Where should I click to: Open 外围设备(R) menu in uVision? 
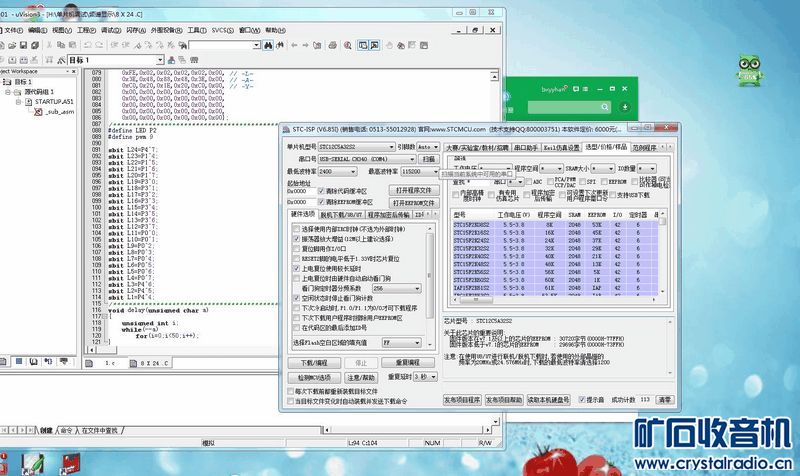pos(167,31)
